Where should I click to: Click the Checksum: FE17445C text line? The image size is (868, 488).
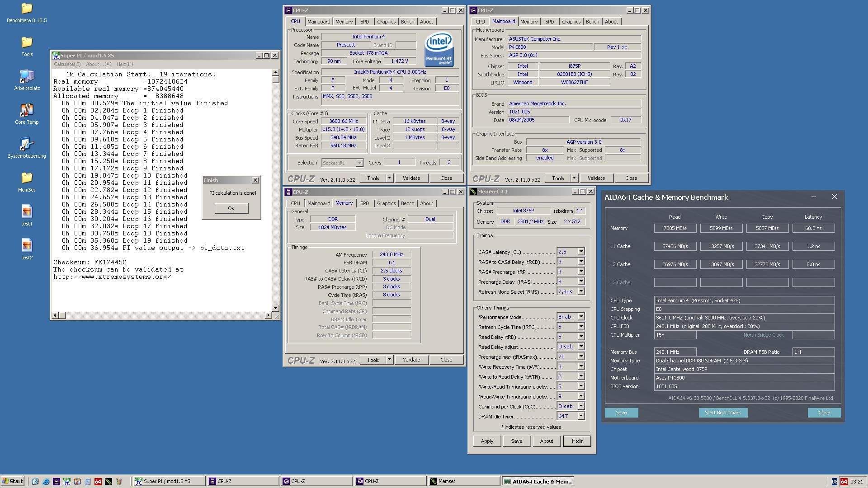coord(90,262)
